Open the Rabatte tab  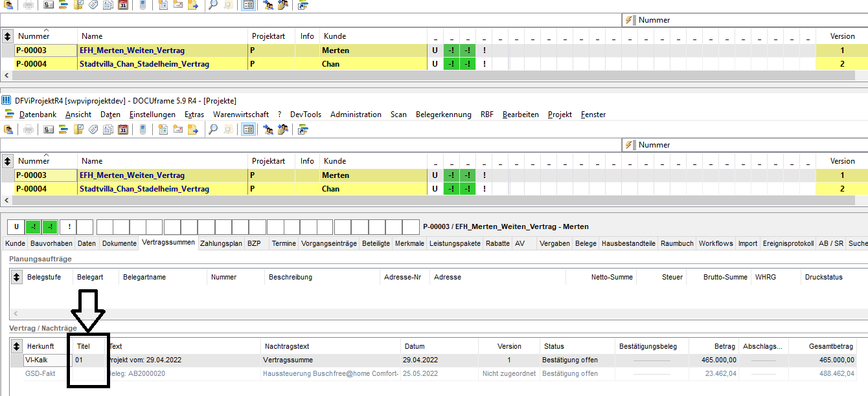498,243
